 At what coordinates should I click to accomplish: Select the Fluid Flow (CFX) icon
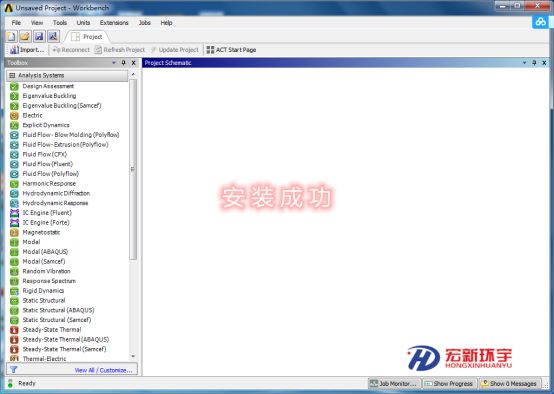click(14, 154)
